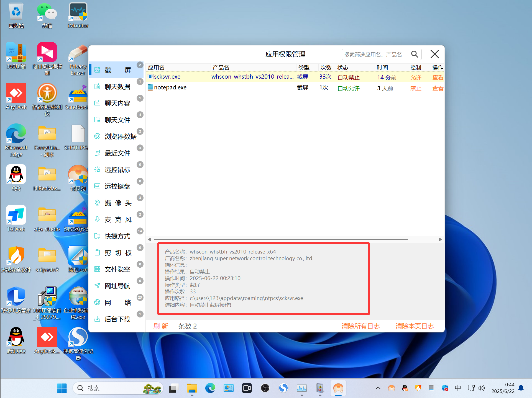Open the 聊天内容 sidebar category
The width and height of the screenshot is (532, 398).
pos(116,103)
